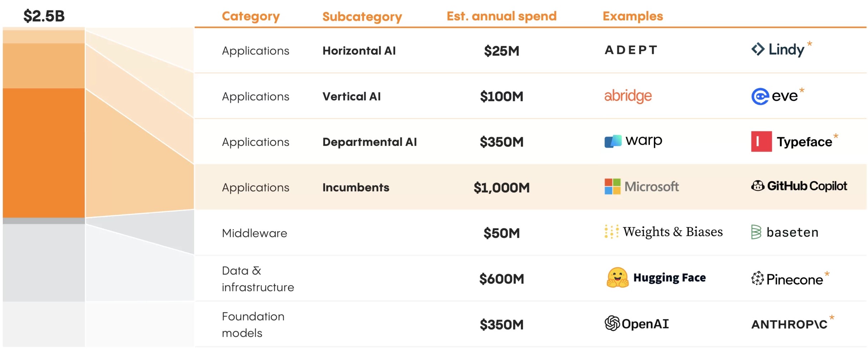
Task: Click the ADEPT example name
Action: click(631, 50)
